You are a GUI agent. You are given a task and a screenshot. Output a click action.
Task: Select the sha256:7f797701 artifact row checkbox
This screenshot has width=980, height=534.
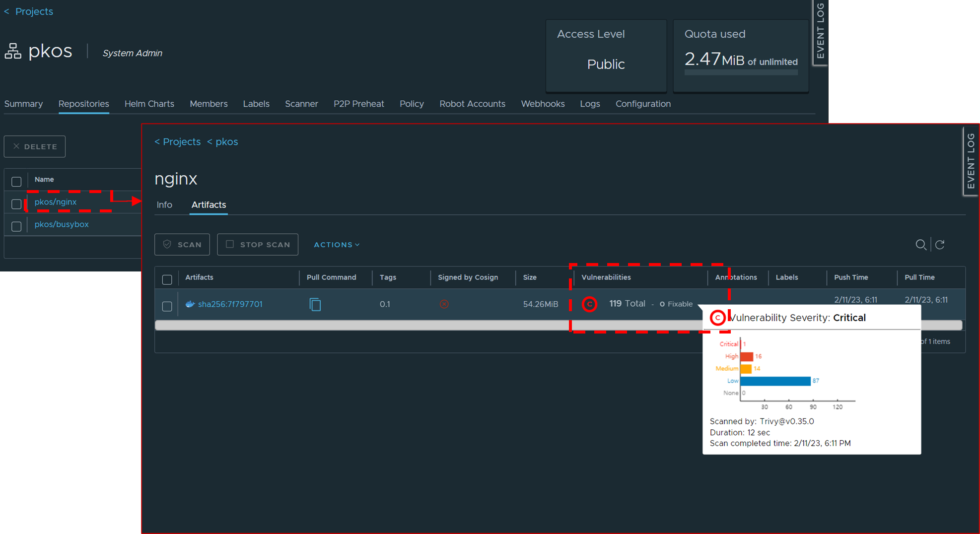pos(167,306)
